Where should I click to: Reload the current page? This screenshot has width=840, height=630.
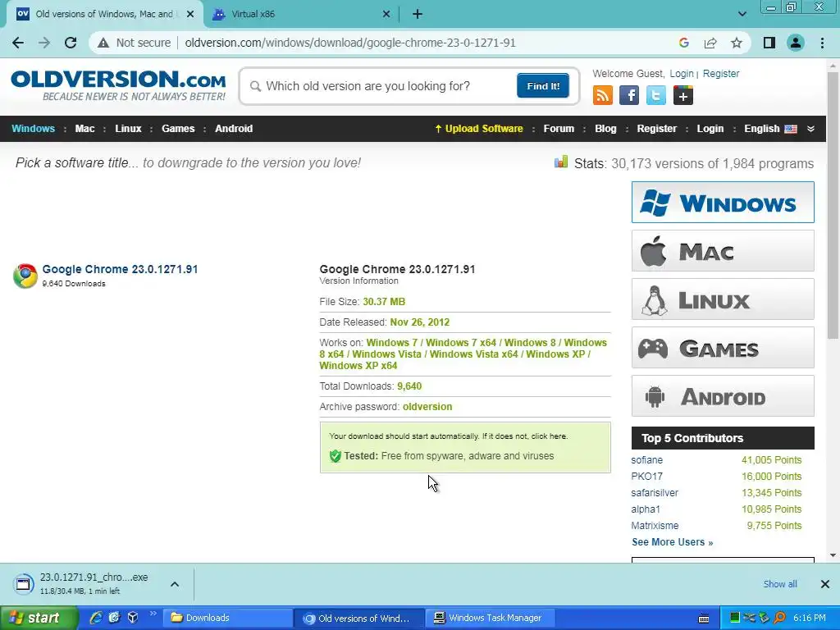[x=71, y=43]
